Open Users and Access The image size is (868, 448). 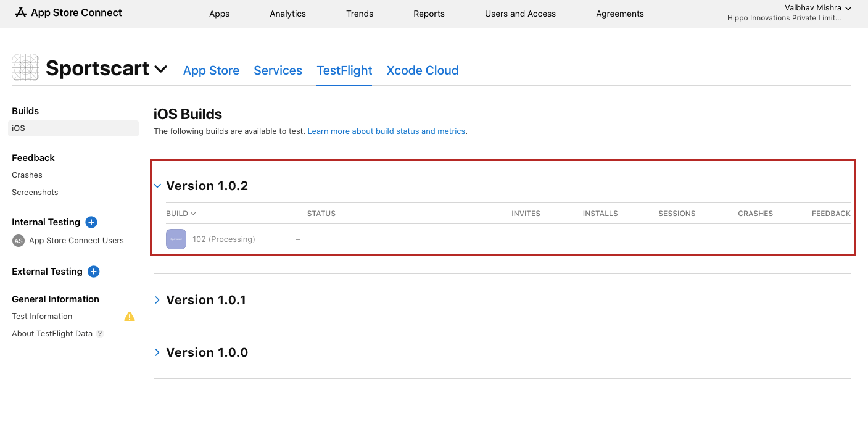[x=521, y=14]
